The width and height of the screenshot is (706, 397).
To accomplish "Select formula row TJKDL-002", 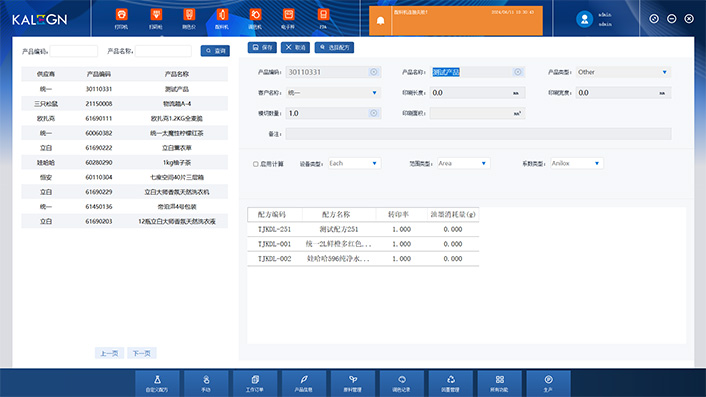I will [x=363, y=259].
